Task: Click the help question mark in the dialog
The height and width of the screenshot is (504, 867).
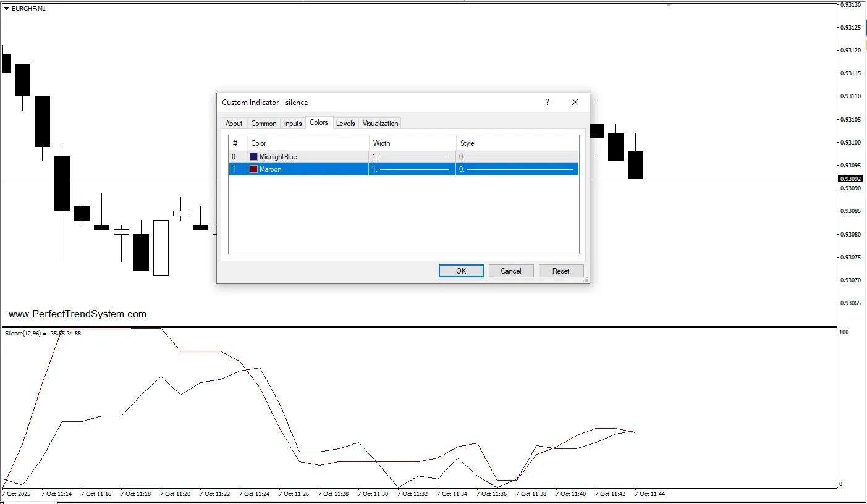Action: (547, 103)
